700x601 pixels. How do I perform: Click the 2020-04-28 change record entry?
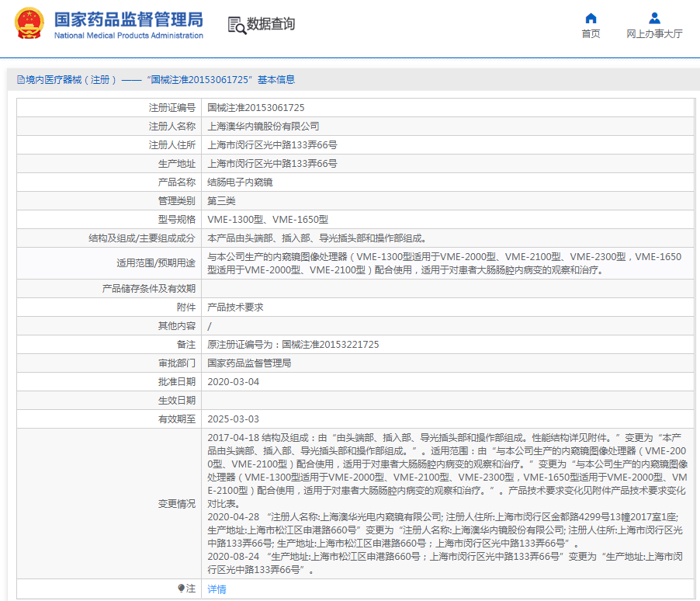445,530
